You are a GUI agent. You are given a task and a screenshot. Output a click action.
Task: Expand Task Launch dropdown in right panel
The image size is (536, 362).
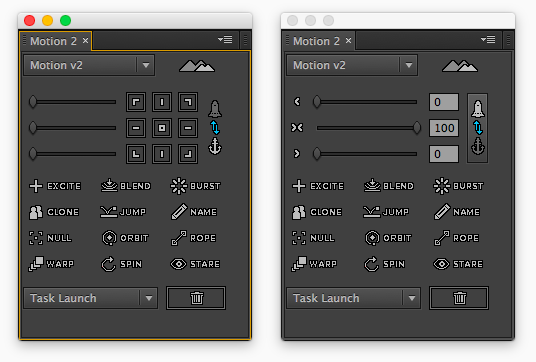(x=353, y=298)
